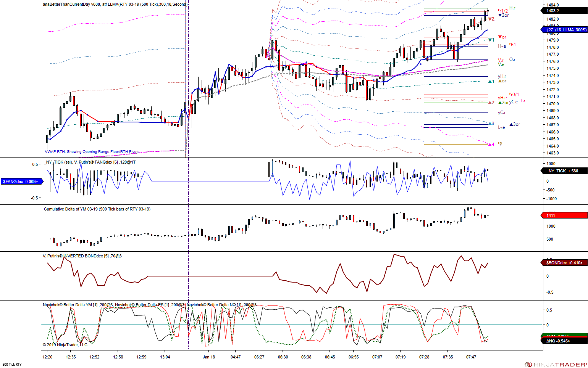
Task: Click the 'yC.r' yesterday close label
Action: click(502, 112)
